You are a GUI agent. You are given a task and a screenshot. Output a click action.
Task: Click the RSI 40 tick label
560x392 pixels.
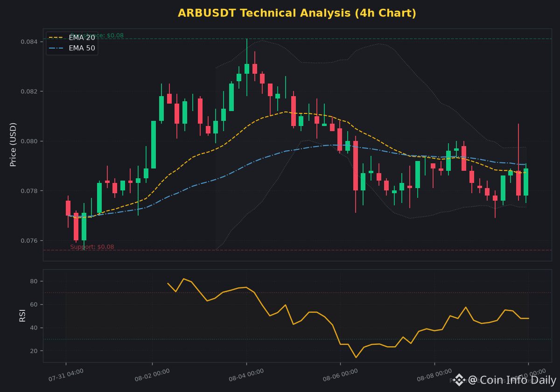[x=35, y=328]
